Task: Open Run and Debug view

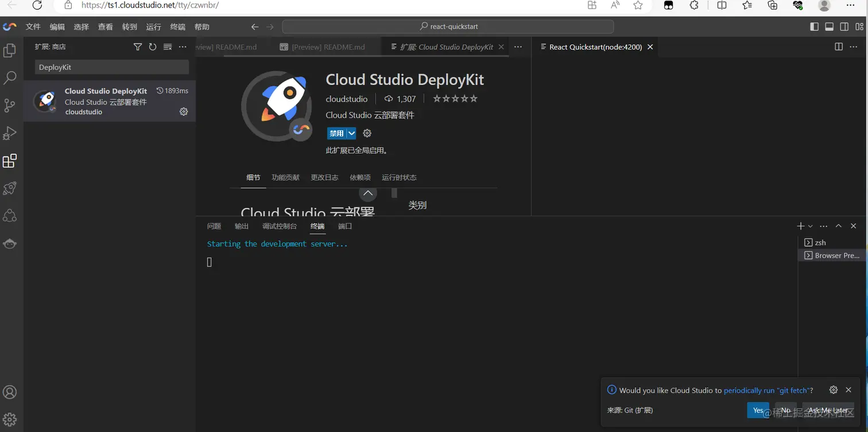Action: pyautogui.click(x=10, y=133)
